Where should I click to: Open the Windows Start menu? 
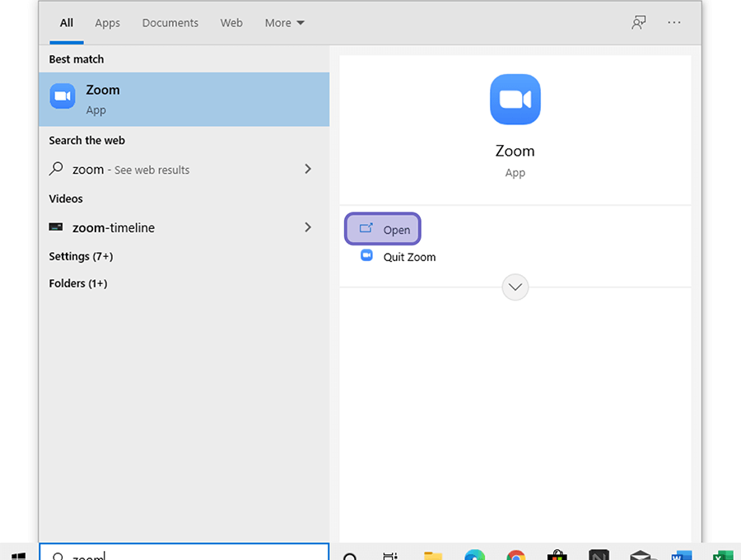click(18, 556)
